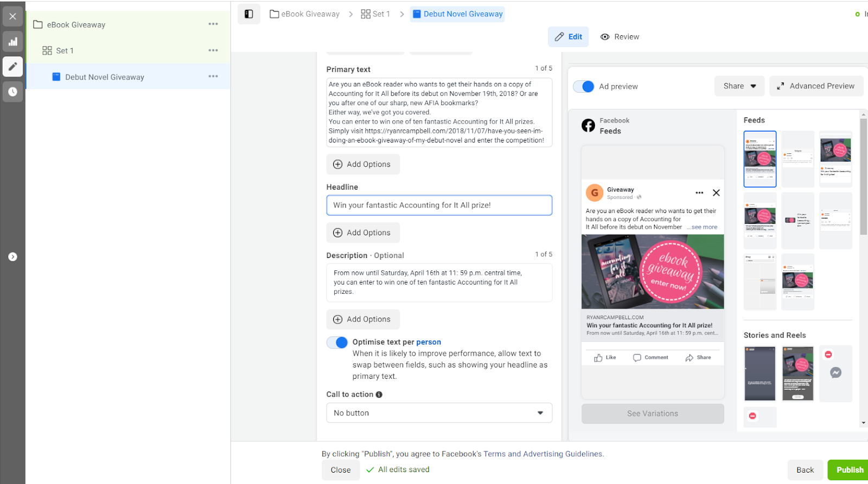
Task: Go to Set 1 breadcrumb
Action: click(x=375, y=14)
